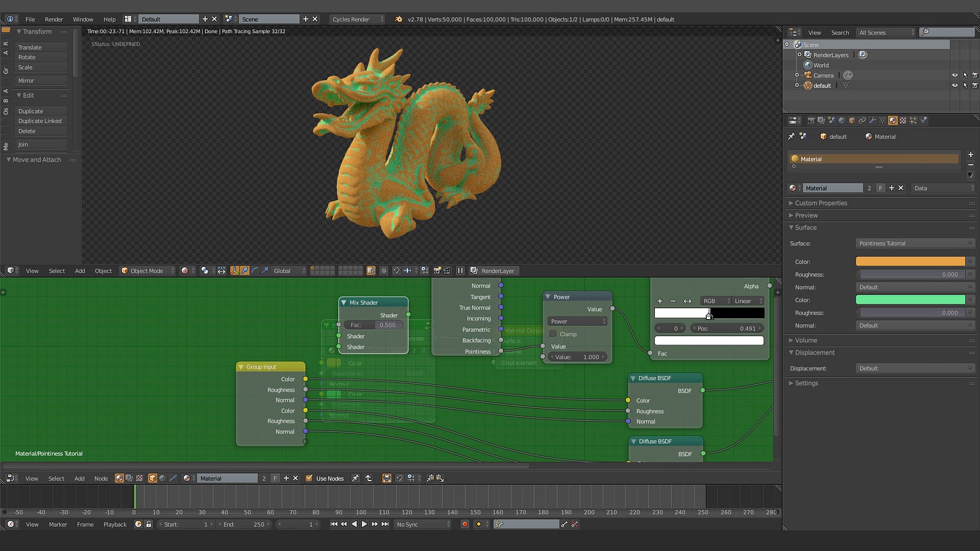Pin the properties context with pin icon
Image resolution: width=980 pixels, height=551 pixels.
[791, 137]
